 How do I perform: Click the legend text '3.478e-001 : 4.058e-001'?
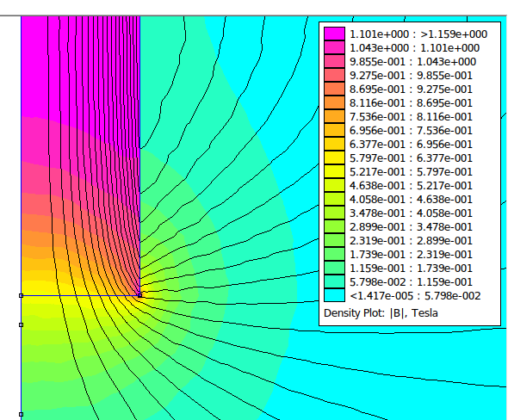point(411,213)
